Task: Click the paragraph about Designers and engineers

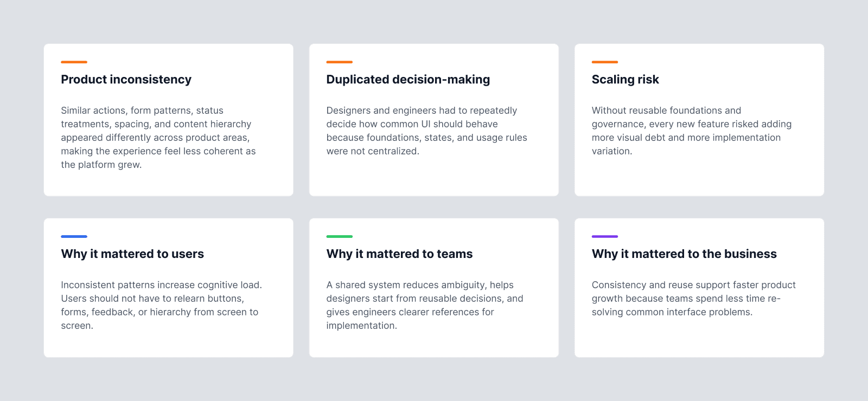Action: [x=427, y=131]
